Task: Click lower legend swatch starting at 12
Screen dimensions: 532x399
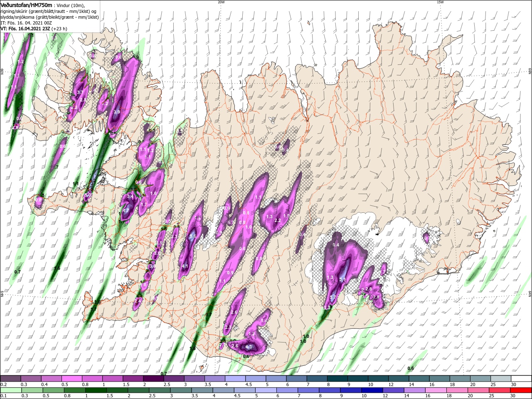Action: (x=393, y=390)
